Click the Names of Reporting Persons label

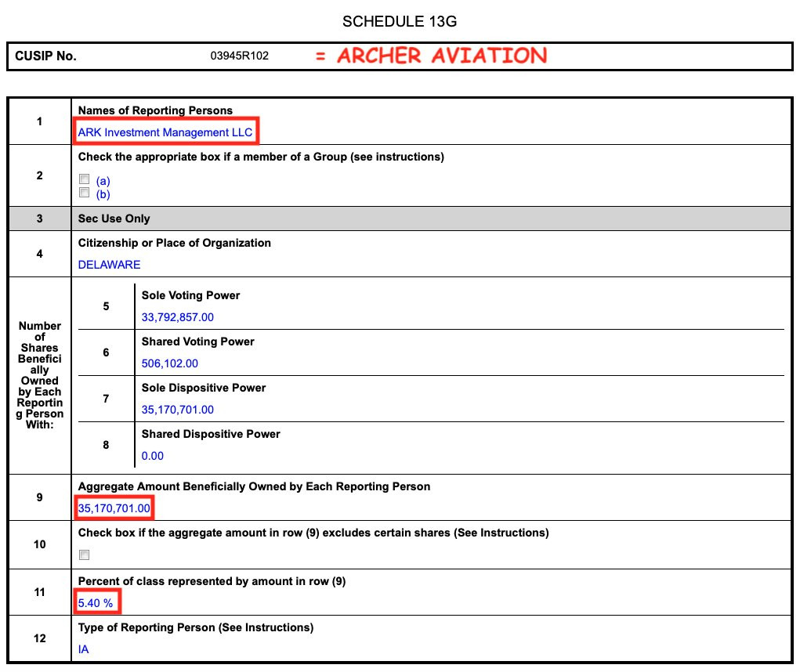(155, 110)
